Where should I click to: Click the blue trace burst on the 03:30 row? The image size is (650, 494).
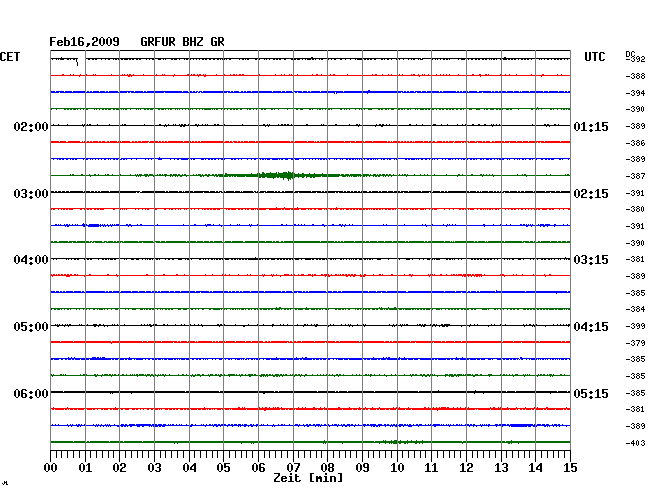click(x=92, y=225)
